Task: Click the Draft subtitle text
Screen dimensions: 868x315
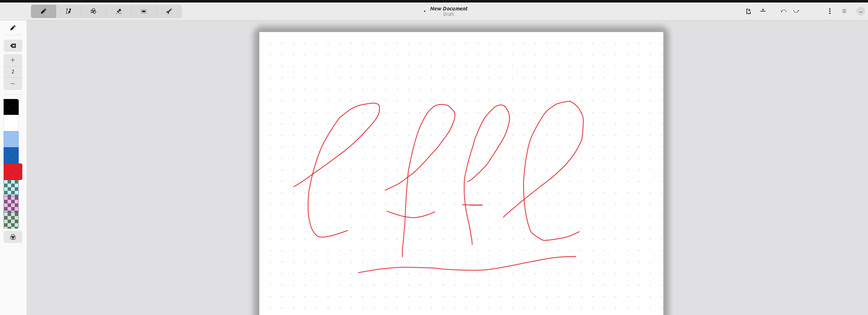Action: pos(448,14)
